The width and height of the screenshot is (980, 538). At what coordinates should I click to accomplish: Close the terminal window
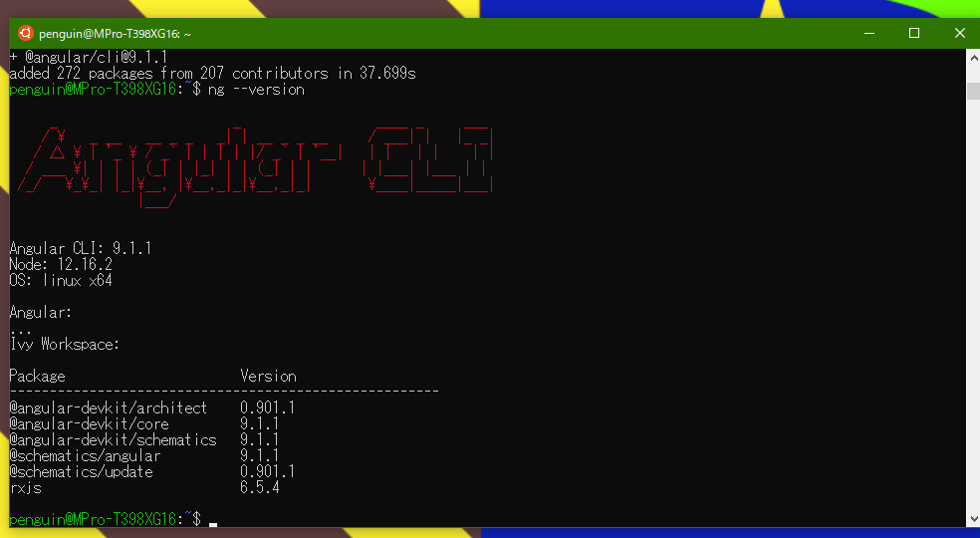[959, 33]
